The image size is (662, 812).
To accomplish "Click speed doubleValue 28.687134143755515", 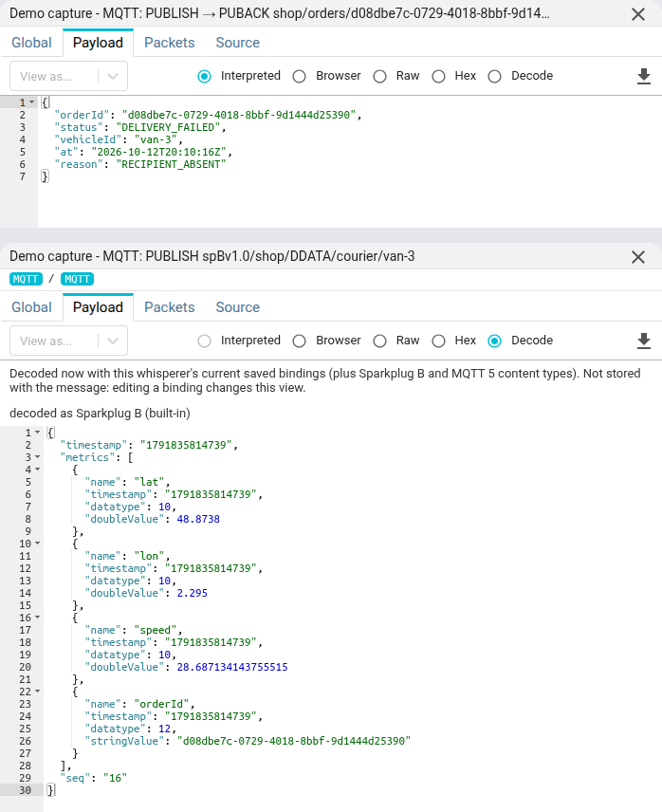I will [x=232, y=667].
